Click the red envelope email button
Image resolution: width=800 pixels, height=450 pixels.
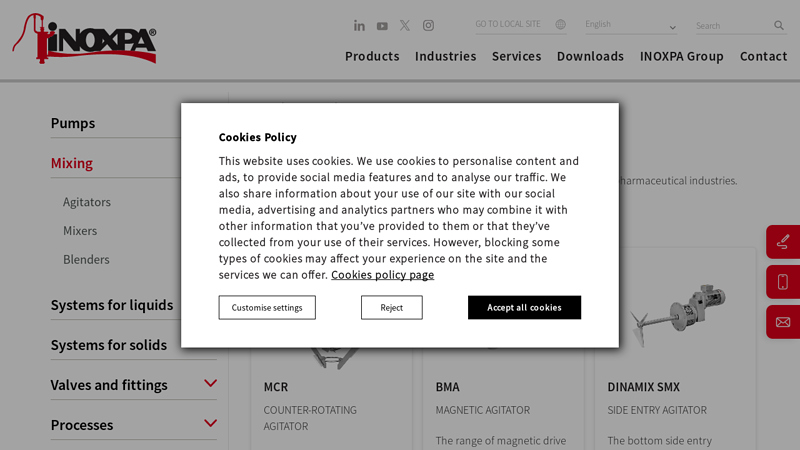click(783, 322)
